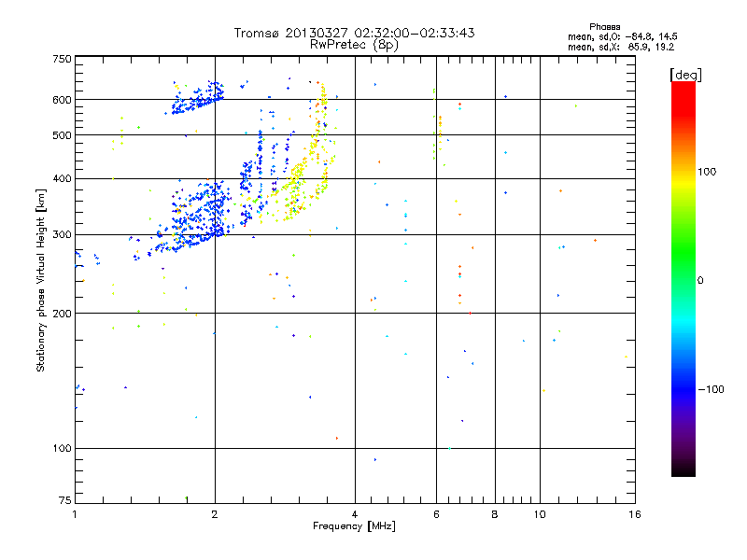Click the colorbar tick label '100'
The image size is (747, 560).
point(707,172)
